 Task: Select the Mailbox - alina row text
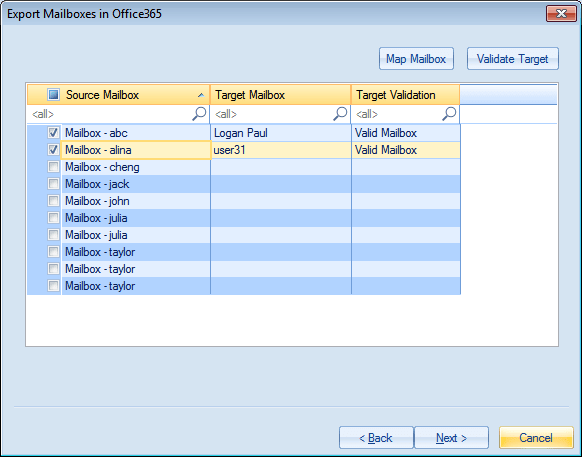(98, 150)
